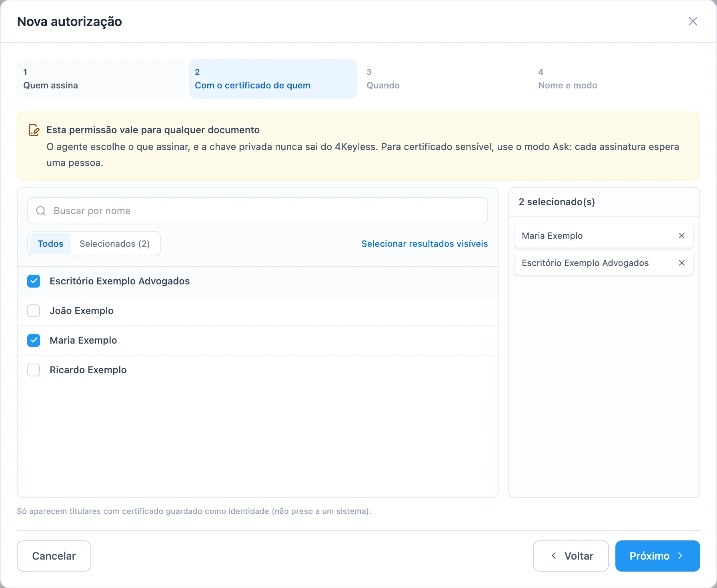Check the Ricardo Exemplo checkbox

(x=34, y=370)
